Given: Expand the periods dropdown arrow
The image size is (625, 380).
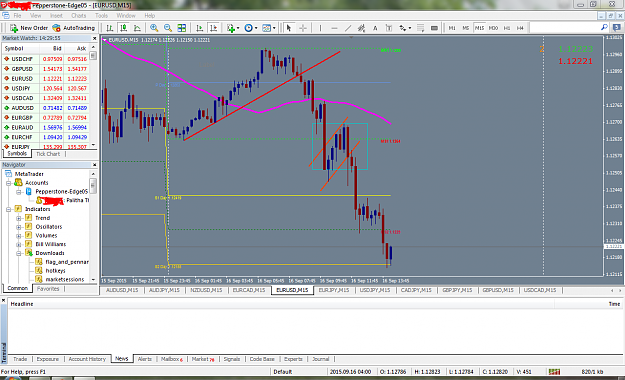Looking at the screenshot, I should point(256,28).
